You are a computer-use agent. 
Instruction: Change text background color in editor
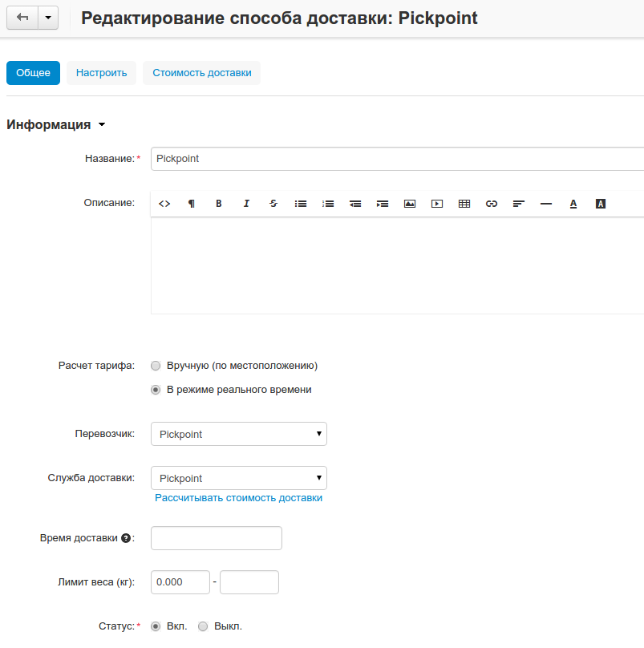click(x=601, y=204)
